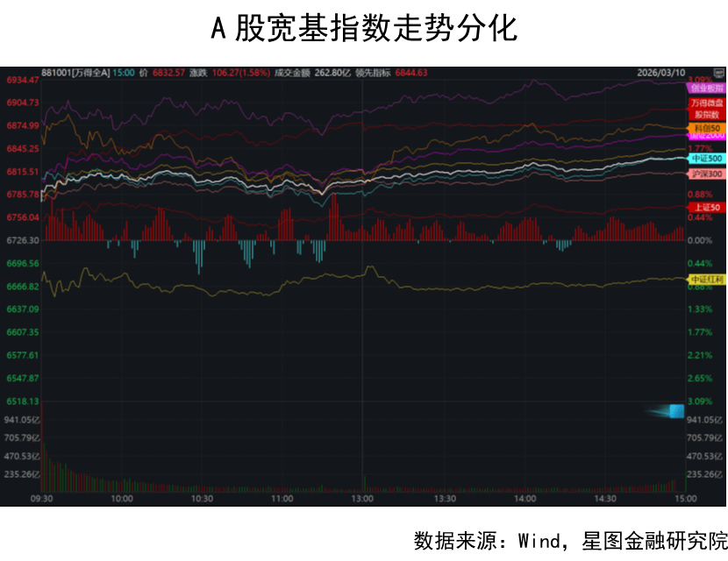Click the 6726.30 baseline price label

click(x=22, y=240)
